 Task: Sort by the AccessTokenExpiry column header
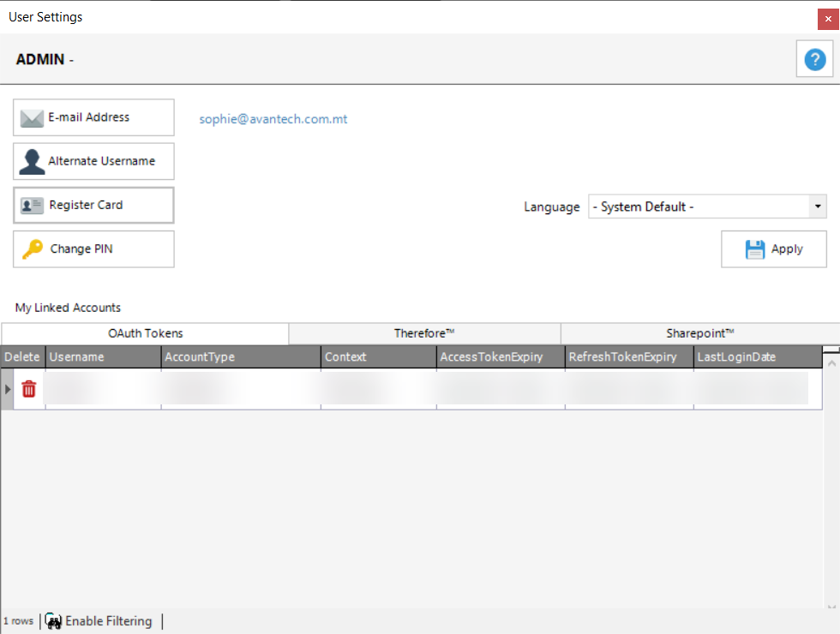[501, 357]
